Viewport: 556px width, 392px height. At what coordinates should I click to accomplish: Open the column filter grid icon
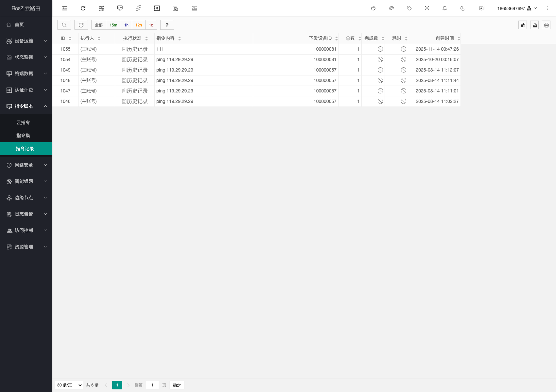[523, 25]
